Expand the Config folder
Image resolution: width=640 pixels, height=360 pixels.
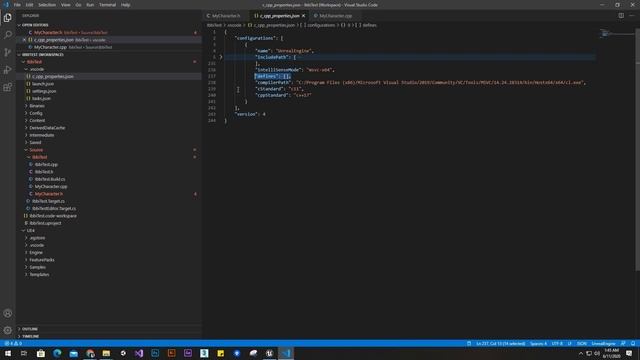coord(36,113)
